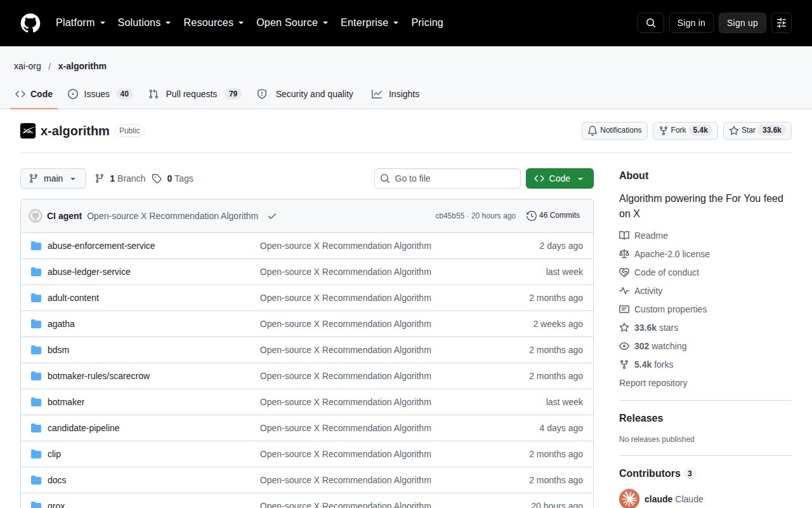Open the GitHub homepage logo

[x=30, y=23]
